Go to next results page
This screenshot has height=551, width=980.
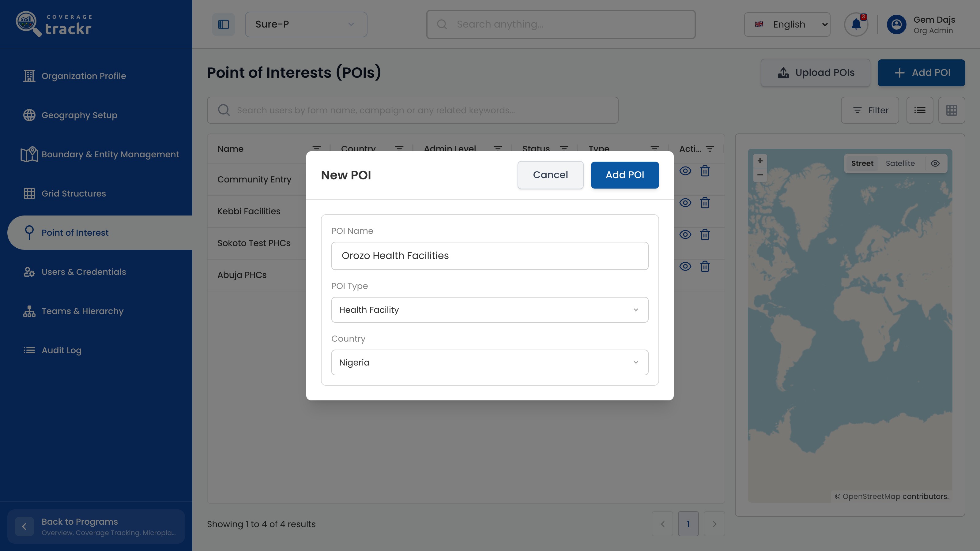(x=714, y=524)
